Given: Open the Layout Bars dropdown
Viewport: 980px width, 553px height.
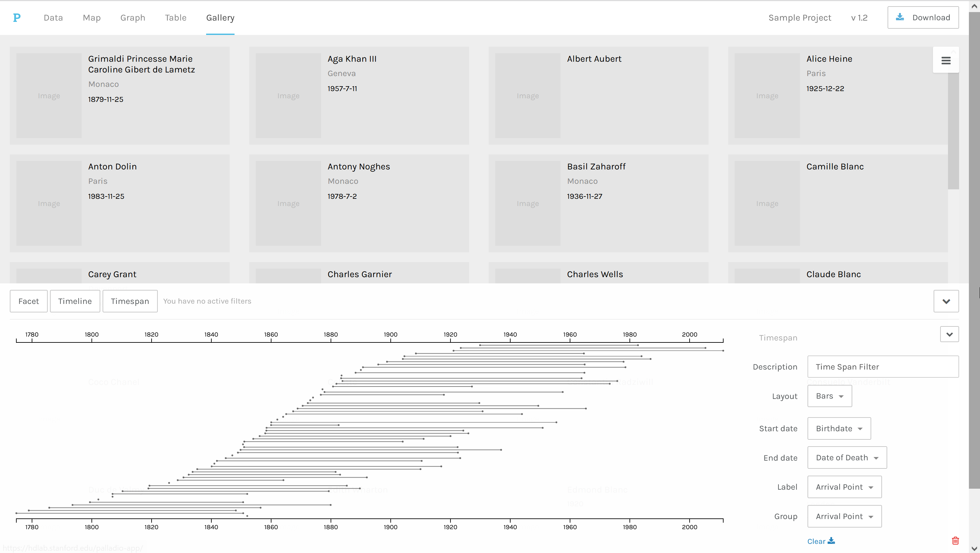Looking at the screenshot, I should point(829,396).
